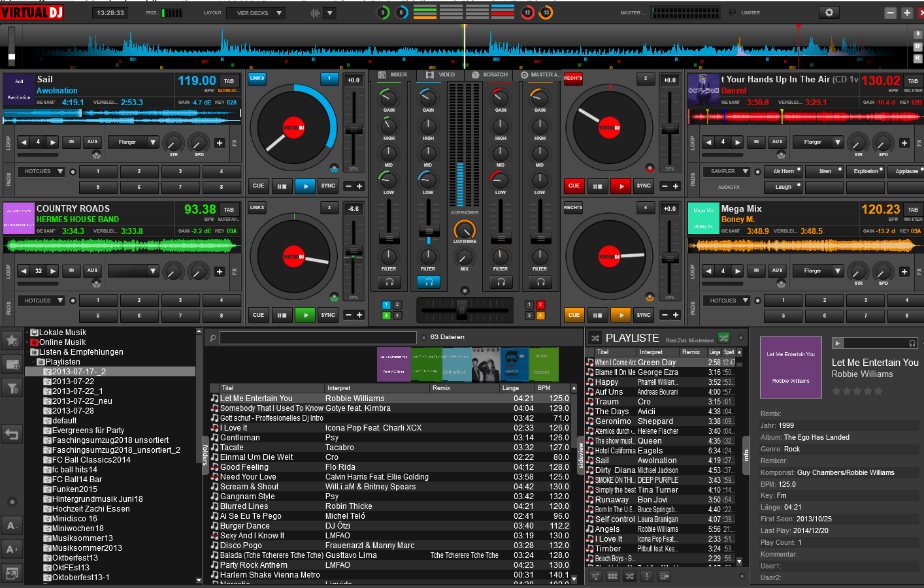Click export list icon below the playlist
The height and width of the screenshot is (588, 924).
664,576
